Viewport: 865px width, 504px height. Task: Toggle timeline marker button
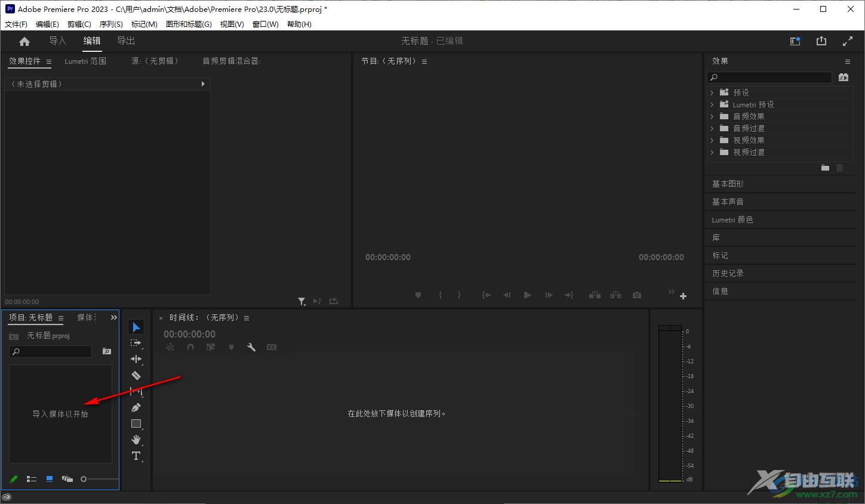click(x=231, y=347)
